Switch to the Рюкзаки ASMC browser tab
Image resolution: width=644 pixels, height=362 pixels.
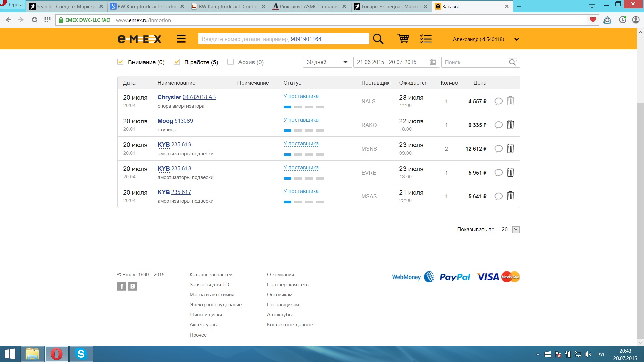(x=309, y=6)
